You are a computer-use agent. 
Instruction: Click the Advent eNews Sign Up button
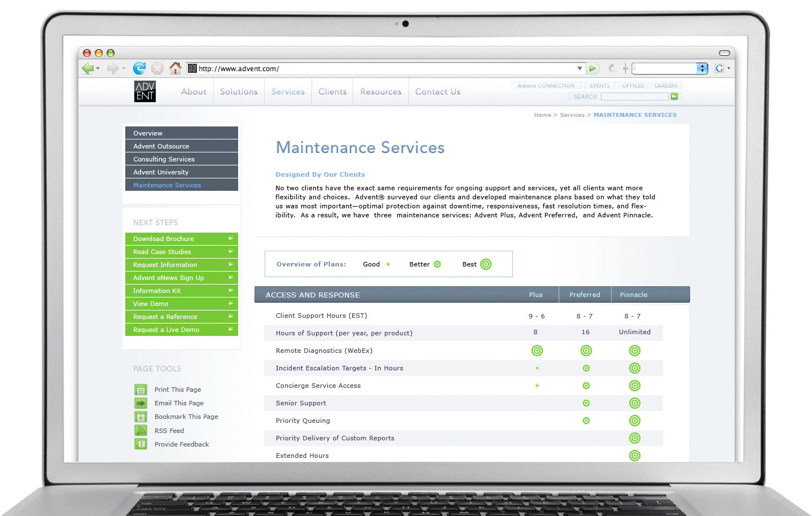click(182, 278)
